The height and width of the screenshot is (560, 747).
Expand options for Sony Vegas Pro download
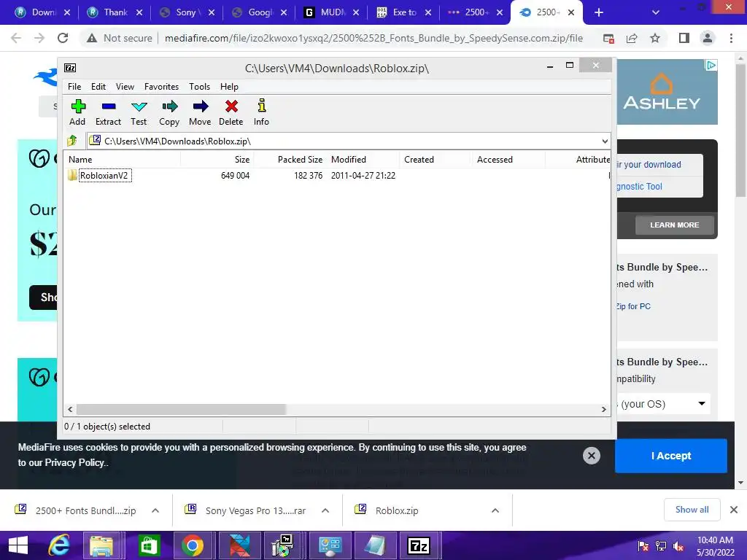(x=325, y=510)
